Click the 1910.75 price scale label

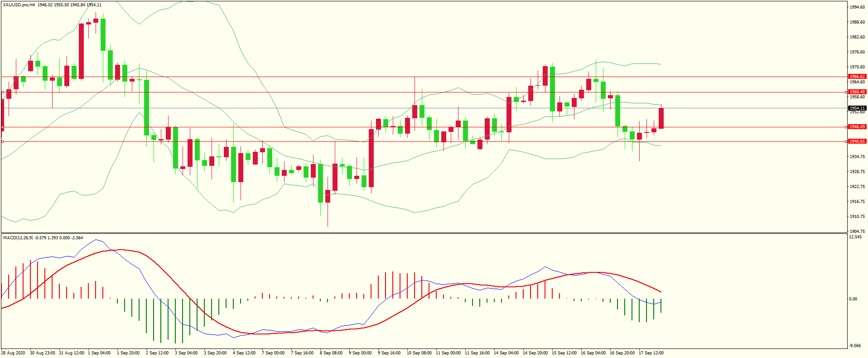pos(858,216)
